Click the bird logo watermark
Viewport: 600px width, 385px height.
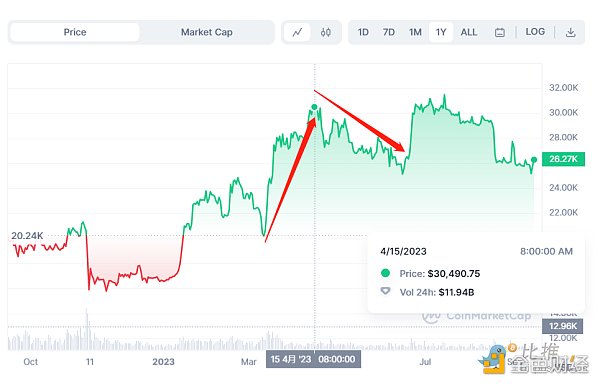pos(494,359)
